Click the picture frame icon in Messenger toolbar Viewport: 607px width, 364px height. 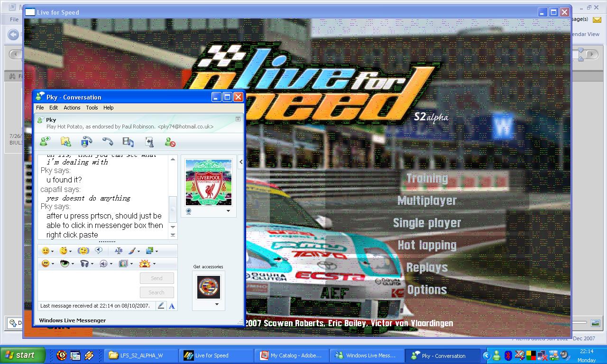[123, 264]
